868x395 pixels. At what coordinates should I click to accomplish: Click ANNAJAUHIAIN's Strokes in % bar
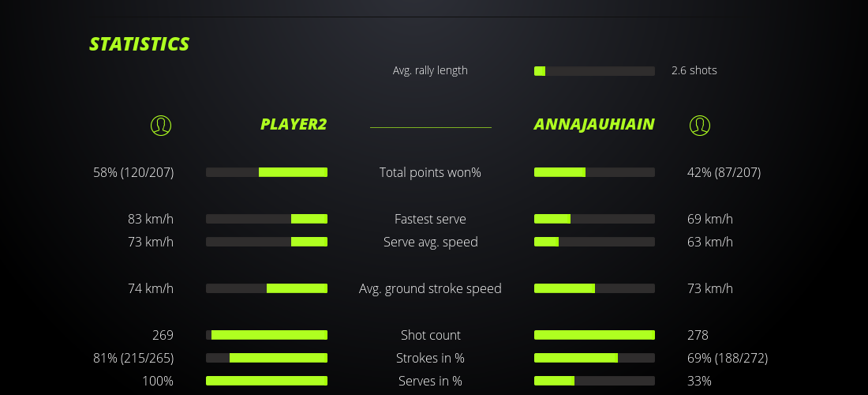pyautogui.click(x=594, y=358)
